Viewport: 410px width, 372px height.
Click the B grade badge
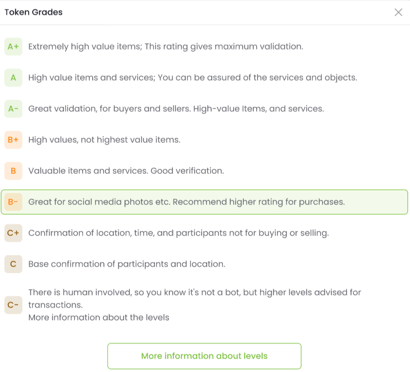(13, 171)
